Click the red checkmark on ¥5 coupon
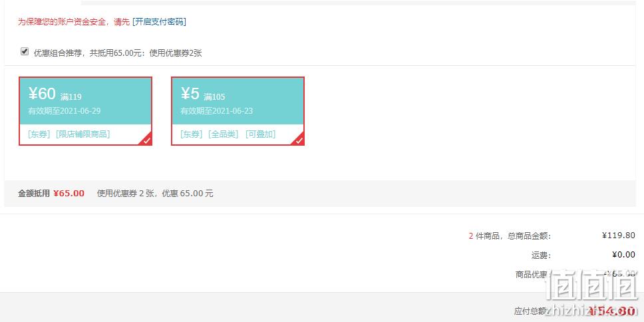Image resolution: width=644 pixels, height=322 pixels. [x=299, y=140]
